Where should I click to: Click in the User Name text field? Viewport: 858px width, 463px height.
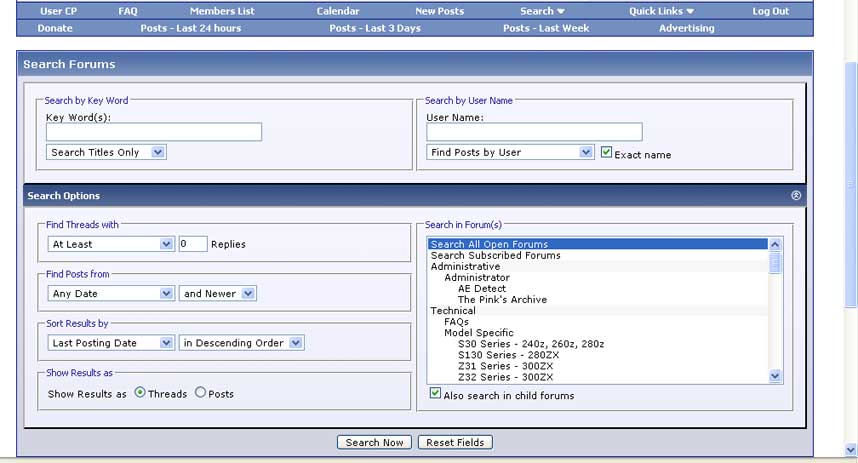(x=534, y=132)
